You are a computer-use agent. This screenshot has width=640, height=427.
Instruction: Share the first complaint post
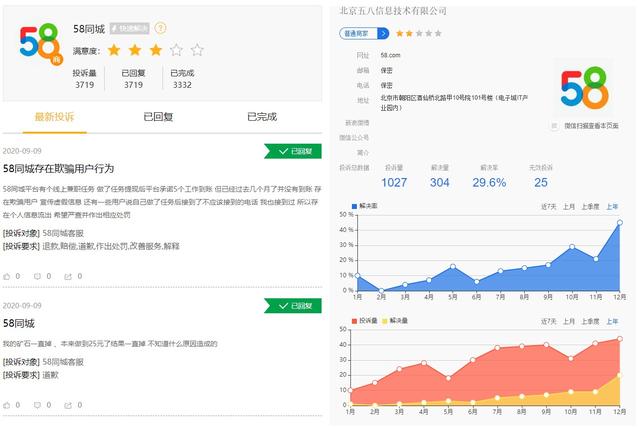(x=68, y=276)
